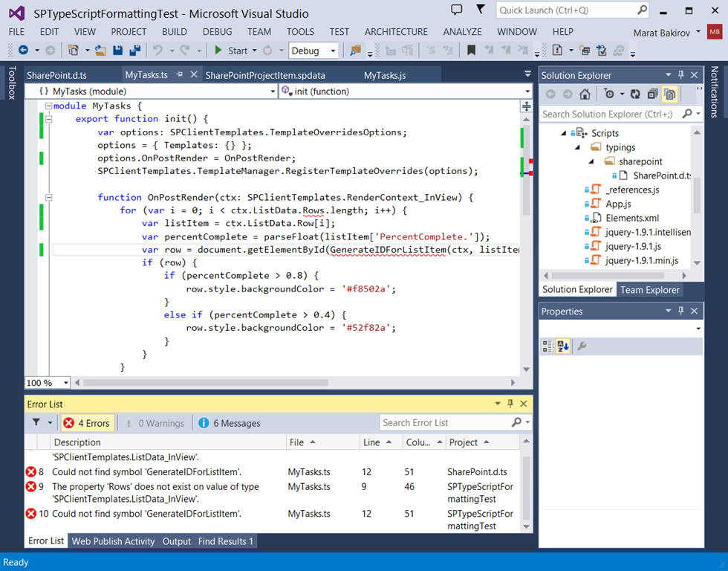Viewport: 728px width, 571px height.
Task: Open the Toolbox side panel
Action: [x=12, y=83]
